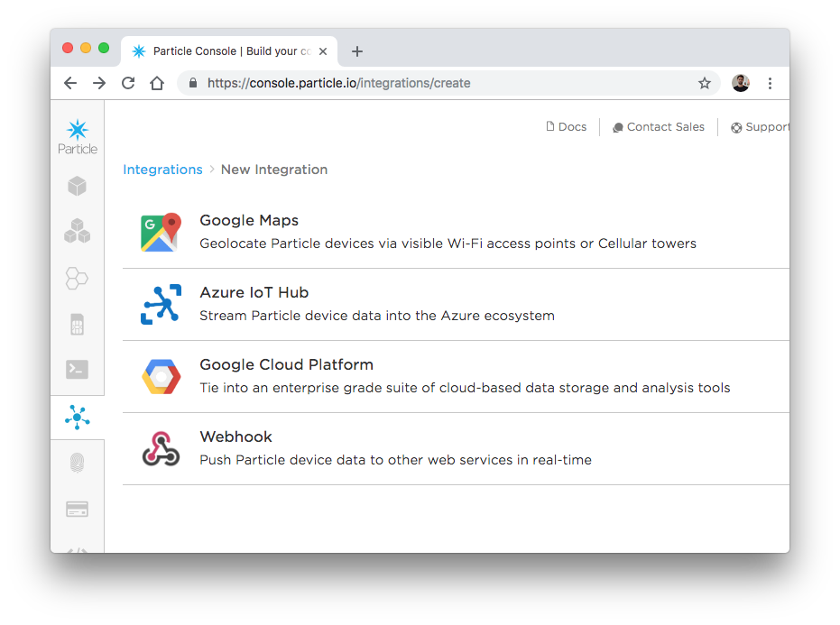Viewport: 840px width, 625px height.
Task: Open the SIM Cards sidebar icon
Action: 78,325
